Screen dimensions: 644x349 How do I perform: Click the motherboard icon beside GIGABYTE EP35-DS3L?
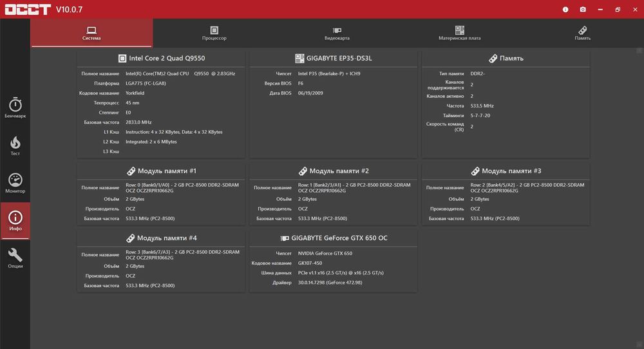299,59
